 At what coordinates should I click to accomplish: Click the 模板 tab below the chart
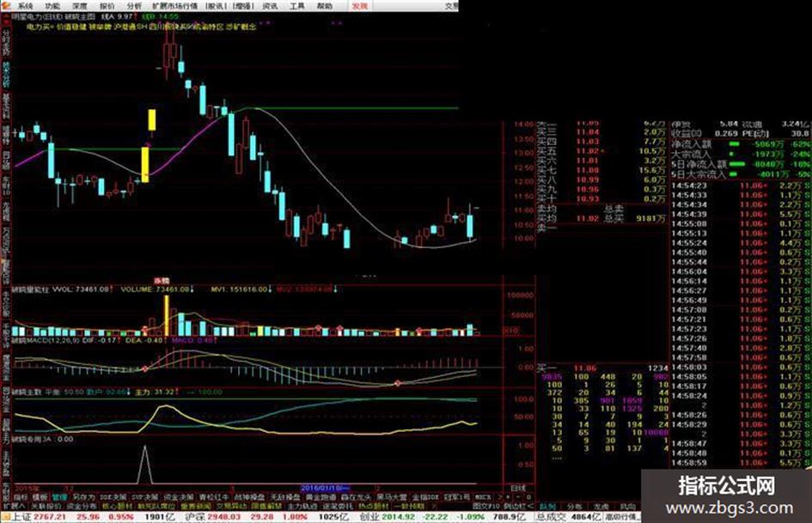coord(40,496)
